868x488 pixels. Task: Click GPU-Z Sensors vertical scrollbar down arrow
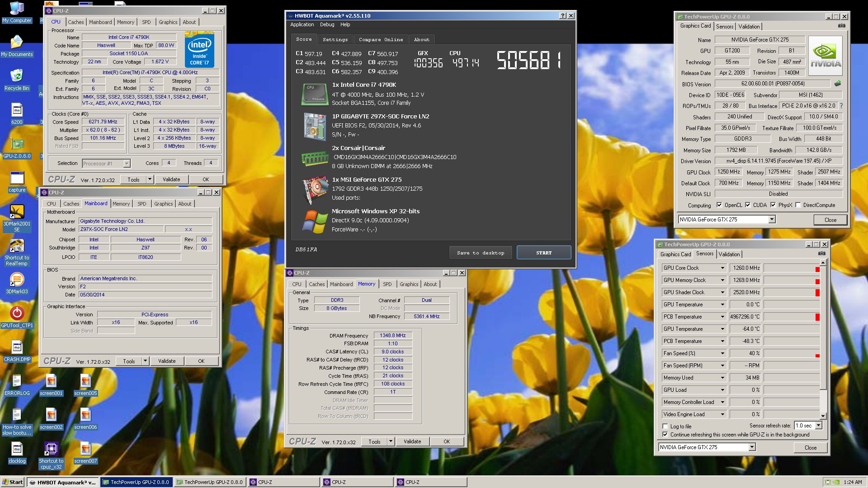coord(823,416)
